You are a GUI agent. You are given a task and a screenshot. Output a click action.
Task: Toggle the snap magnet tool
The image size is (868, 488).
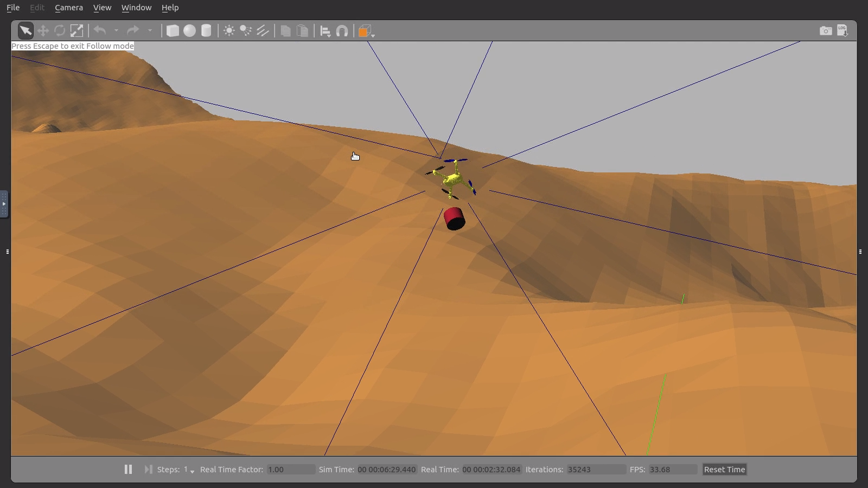tap(342, 31)
